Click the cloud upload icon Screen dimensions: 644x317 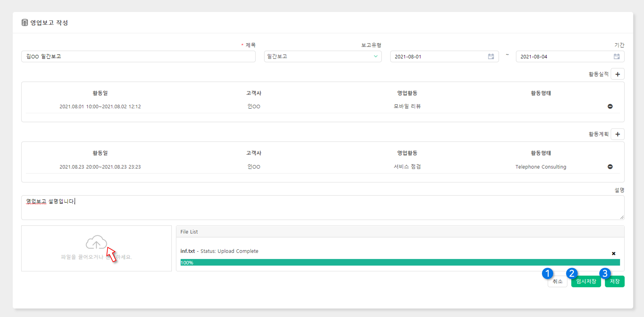click(96, 242)
